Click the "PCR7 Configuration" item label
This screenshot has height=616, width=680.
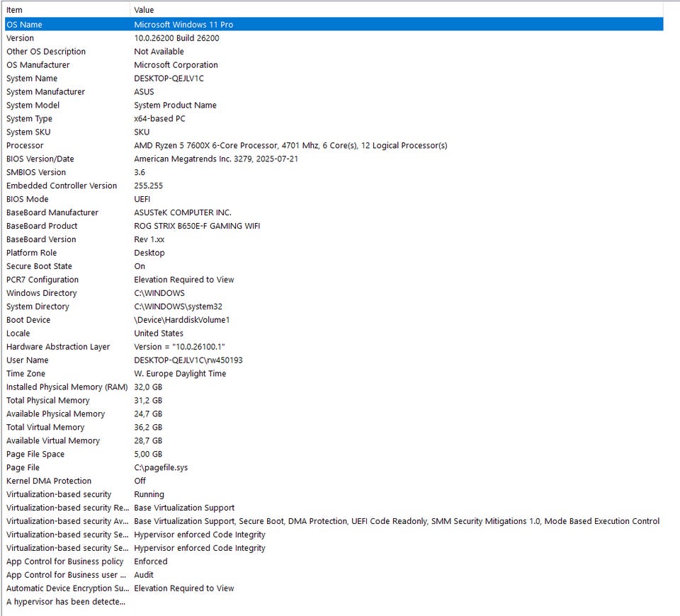(42, 280)
